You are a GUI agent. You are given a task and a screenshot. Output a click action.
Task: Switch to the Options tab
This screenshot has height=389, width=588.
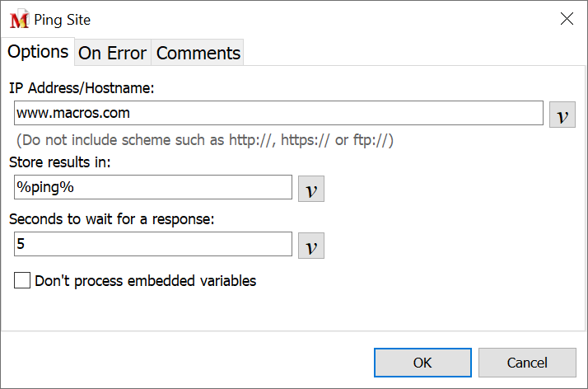[38, 52]
